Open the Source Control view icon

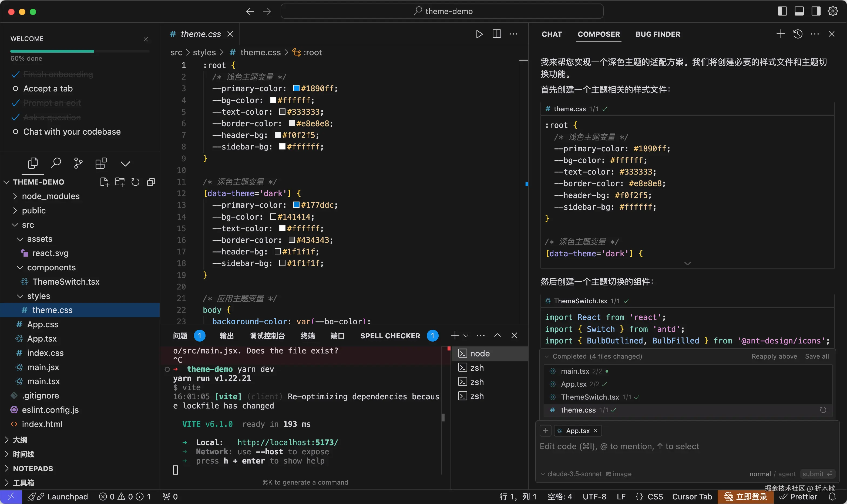pyautogui.click(x=78, y=163)
